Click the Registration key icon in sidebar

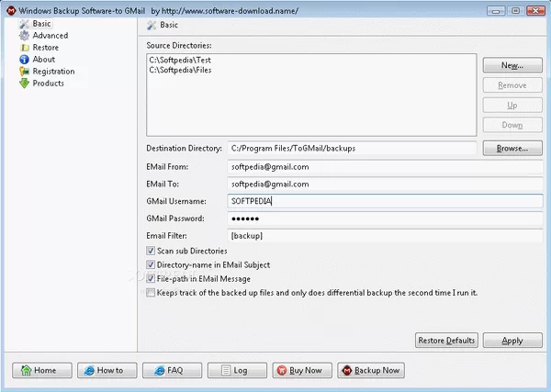point(24,72)
